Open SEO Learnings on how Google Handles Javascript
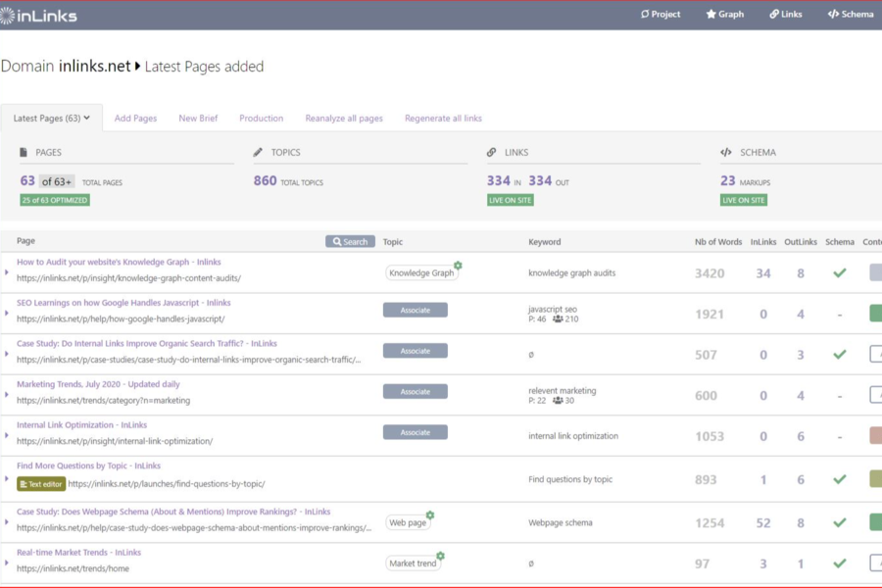882x588 pixels. 123,303
